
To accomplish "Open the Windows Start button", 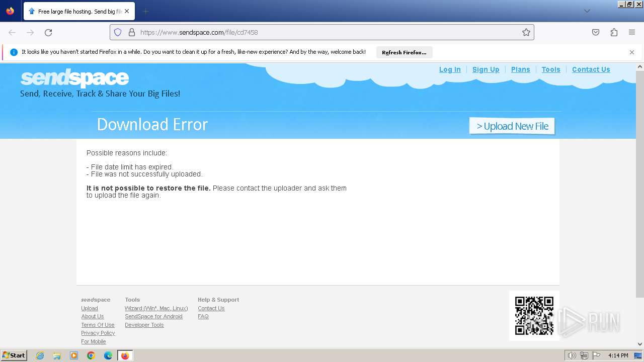I will pos(14,355).
